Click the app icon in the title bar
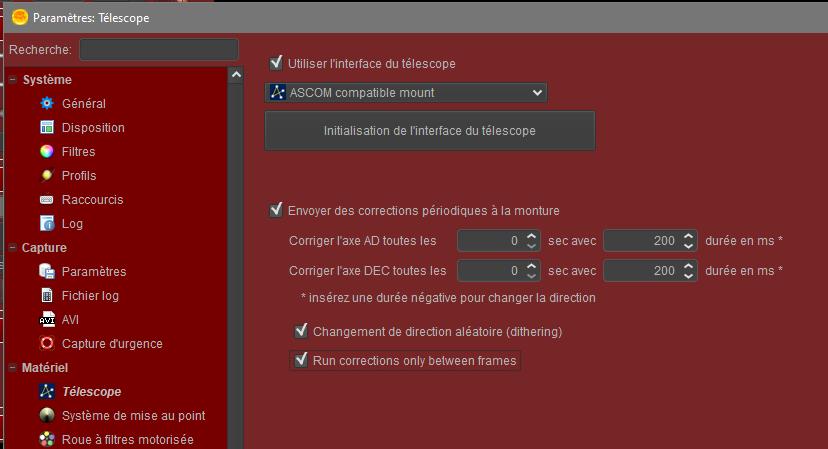This screenshot has height=449, width=828. [20, 17]
